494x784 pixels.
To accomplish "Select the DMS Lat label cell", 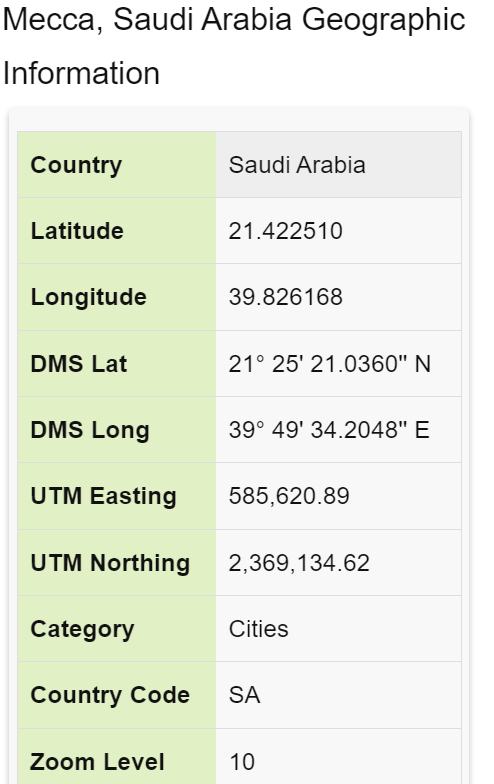I will (117, 364).
